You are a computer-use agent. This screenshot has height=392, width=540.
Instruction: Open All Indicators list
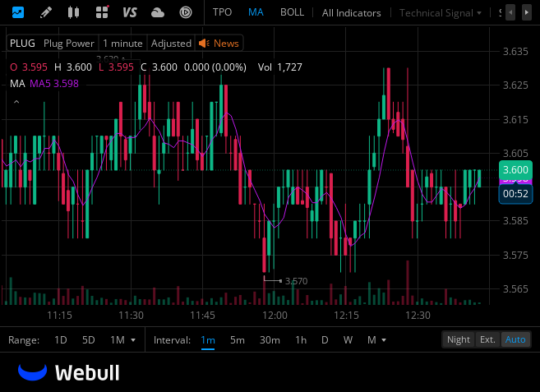tap(351, 13)
